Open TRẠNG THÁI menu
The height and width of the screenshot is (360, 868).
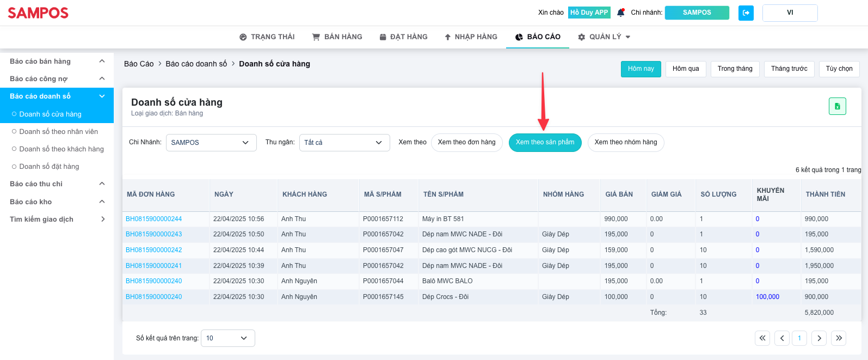(x=267, y=37)
